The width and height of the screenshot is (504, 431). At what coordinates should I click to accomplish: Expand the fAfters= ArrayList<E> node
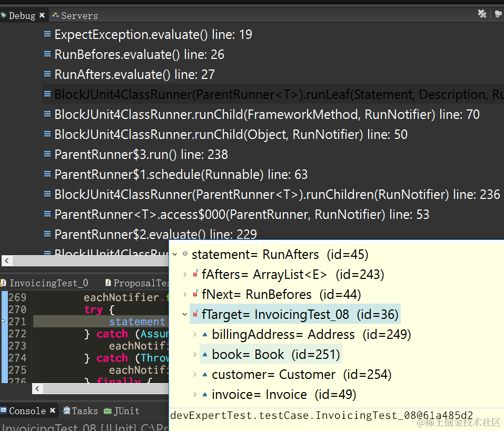point(185,274)
